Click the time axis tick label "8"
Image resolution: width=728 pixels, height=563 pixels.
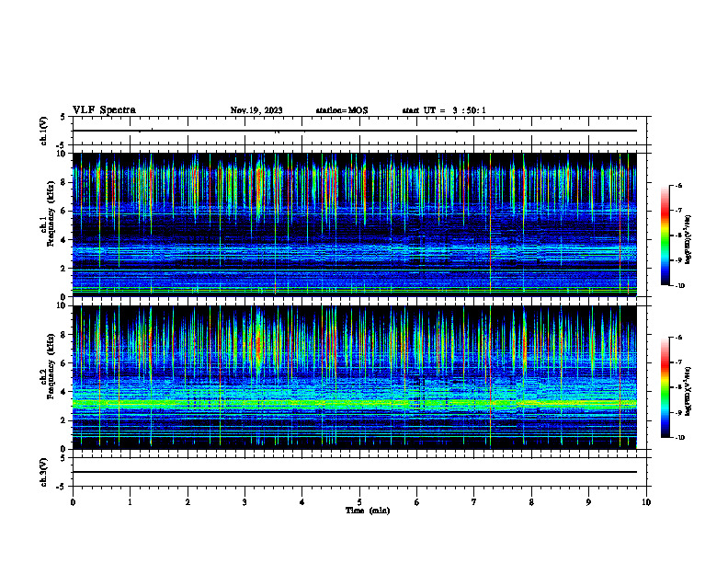pos(531,502)
